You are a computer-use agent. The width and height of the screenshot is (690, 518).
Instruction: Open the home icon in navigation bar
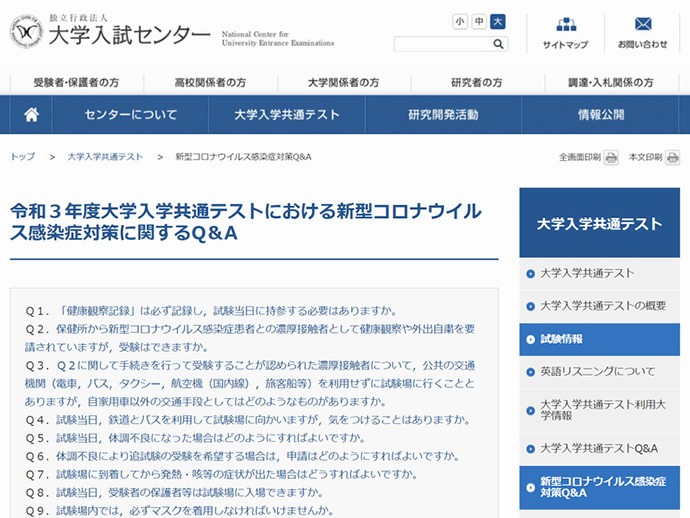tap(31, 114)
